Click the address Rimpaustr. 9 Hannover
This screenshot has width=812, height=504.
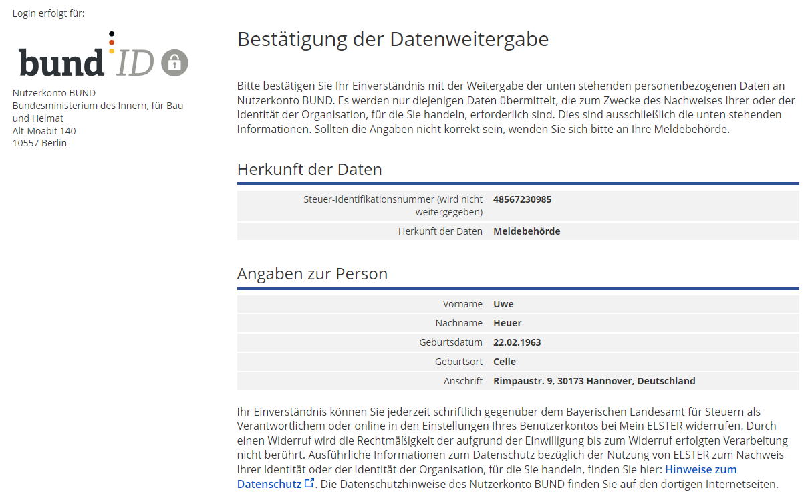pos(593,381)
